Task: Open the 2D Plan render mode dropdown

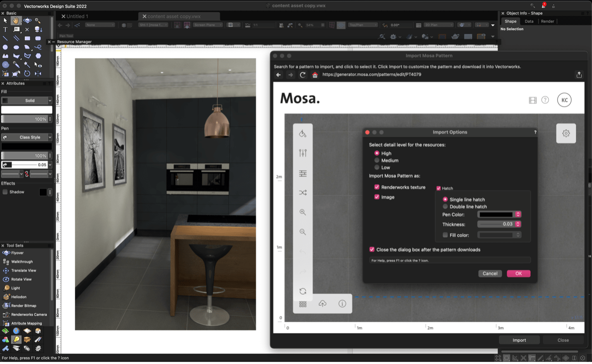Action: coord(439,25)
